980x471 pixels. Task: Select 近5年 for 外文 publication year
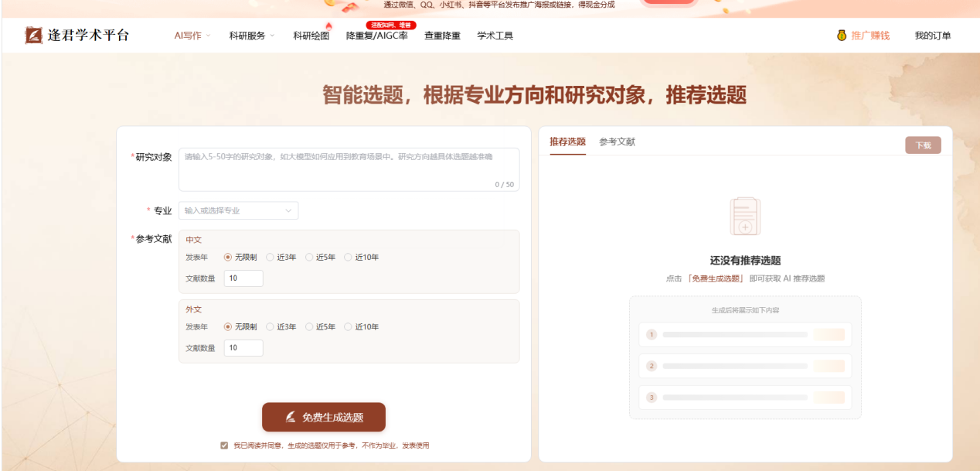309,327
